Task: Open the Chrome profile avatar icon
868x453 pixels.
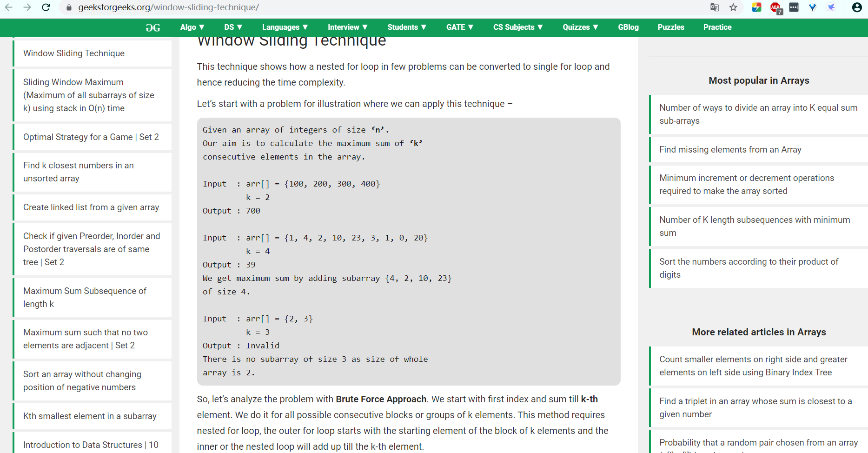Action: click(857, 7)
